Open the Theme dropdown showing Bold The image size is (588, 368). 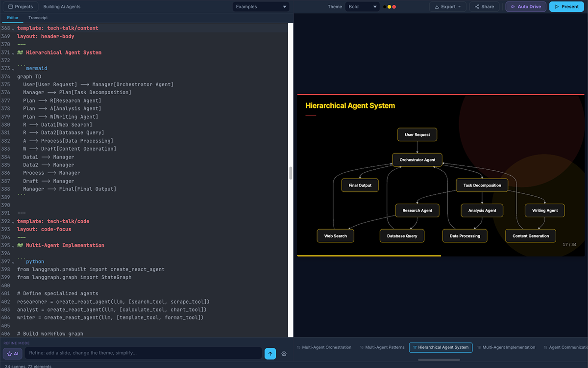click(362, 7)
